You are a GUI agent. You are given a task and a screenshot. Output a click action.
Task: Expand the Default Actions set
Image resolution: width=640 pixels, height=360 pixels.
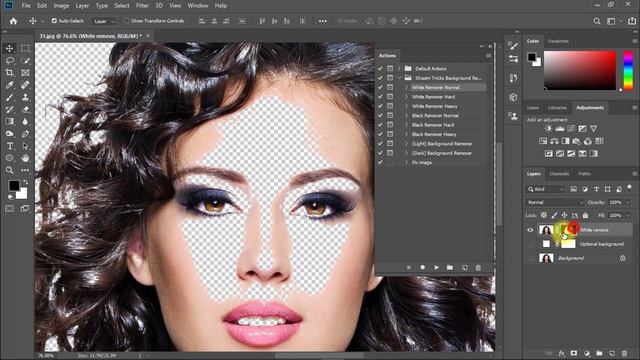[x=399, y=69]
